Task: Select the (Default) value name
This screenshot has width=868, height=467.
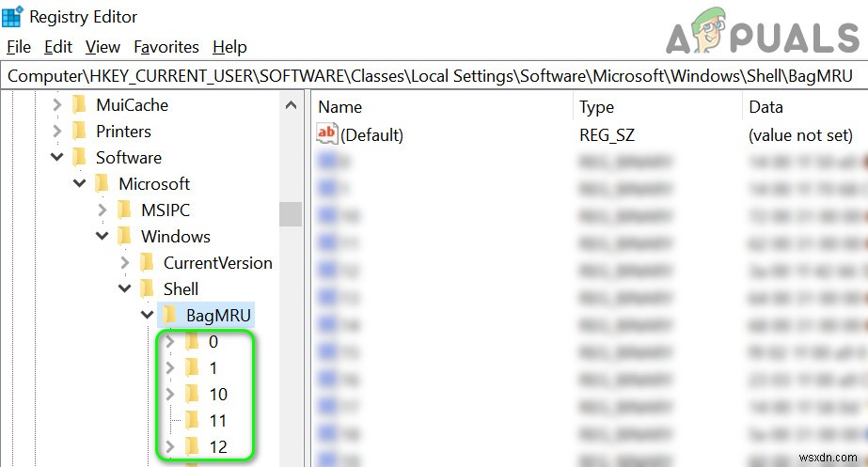Action: tap(372, 135)
